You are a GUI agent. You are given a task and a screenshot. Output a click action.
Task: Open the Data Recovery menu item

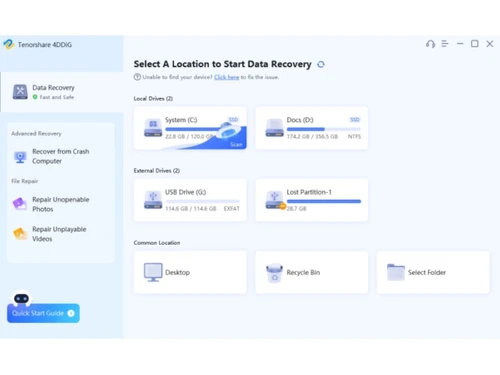point(62,92)
